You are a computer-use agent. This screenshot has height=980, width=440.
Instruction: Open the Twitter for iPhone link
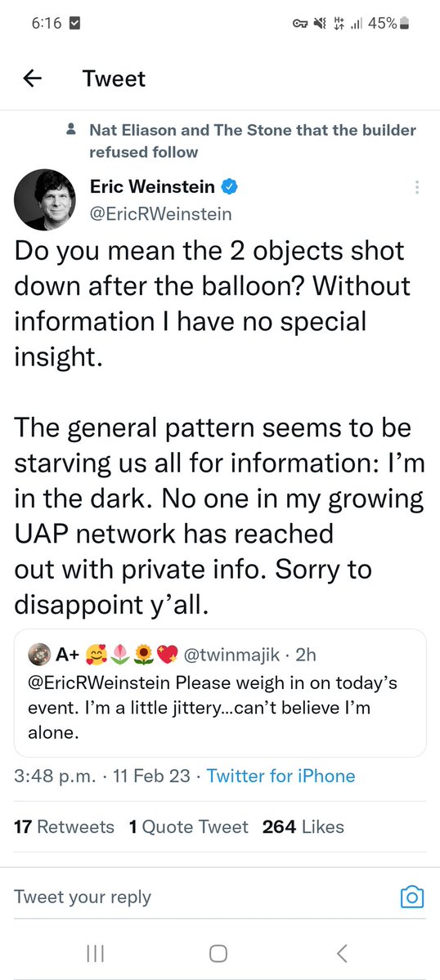(281, 776)
